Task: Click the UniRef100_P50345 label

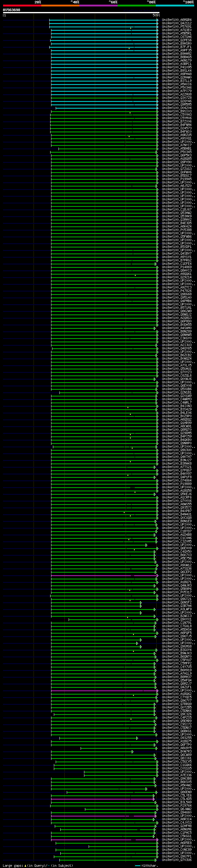Action: click(x=176, y=152)
